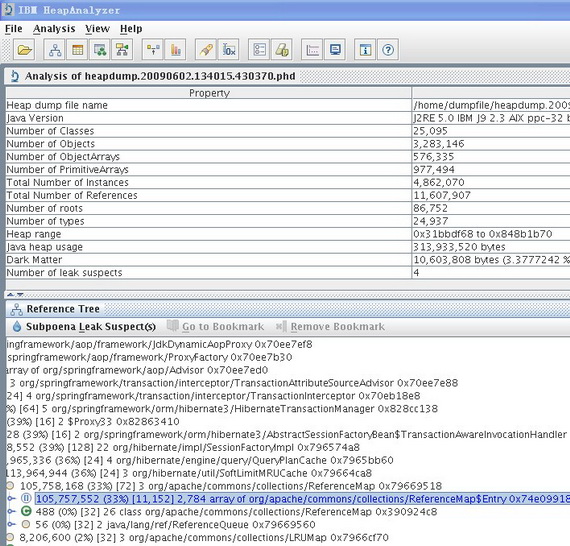Select the 'Heap dump file name' row

(x=288, y=105)
